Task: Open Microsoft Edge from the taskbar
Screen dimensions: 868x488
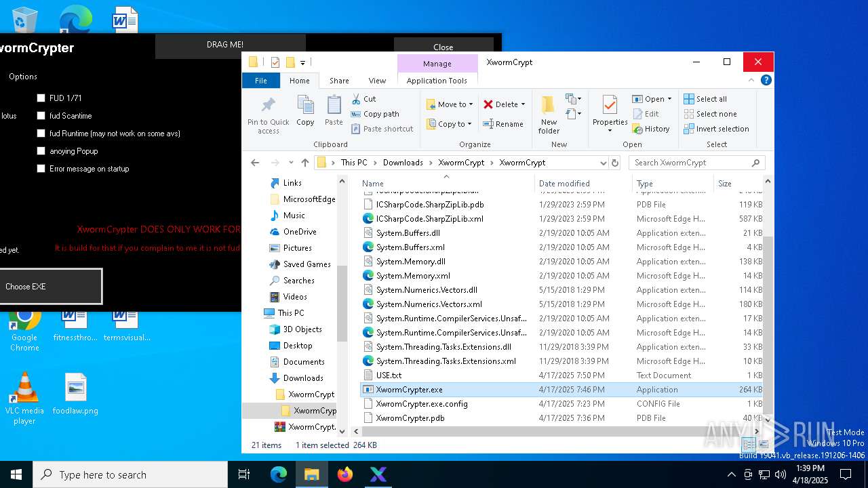Action: tap(279, 474)
